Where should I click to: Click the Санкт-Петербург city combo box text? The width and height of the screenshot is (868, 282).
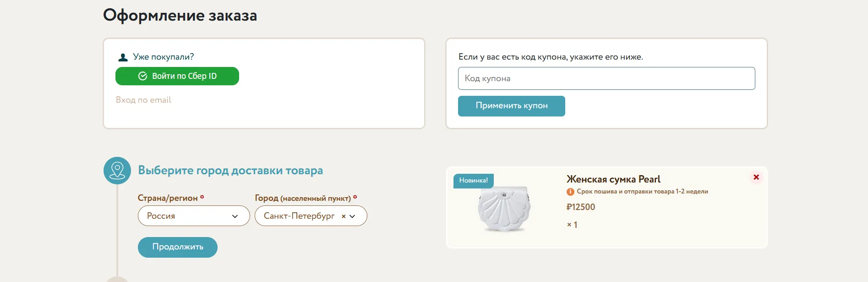coord(299,216)
